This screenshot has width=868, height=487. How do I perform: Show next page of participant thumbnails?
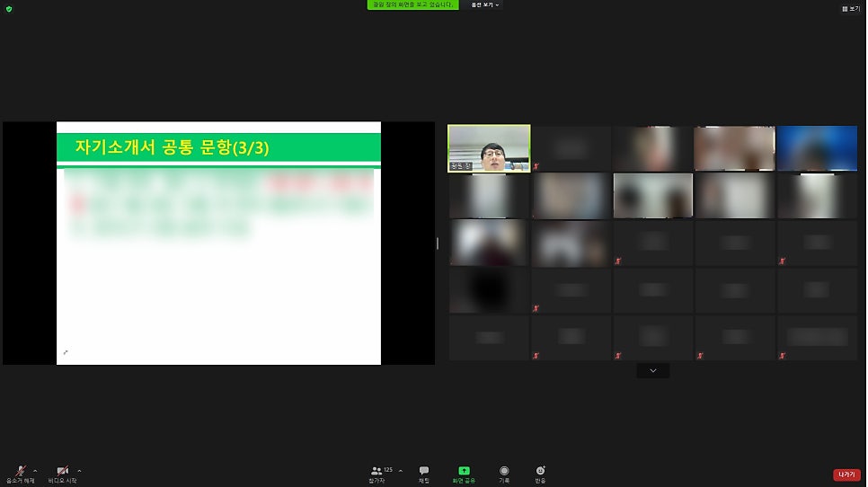coord(653,371)
